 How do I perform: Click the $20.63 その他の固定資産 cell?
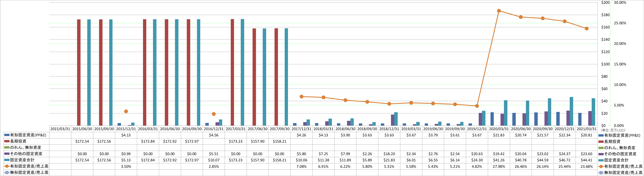click(477, 154)
